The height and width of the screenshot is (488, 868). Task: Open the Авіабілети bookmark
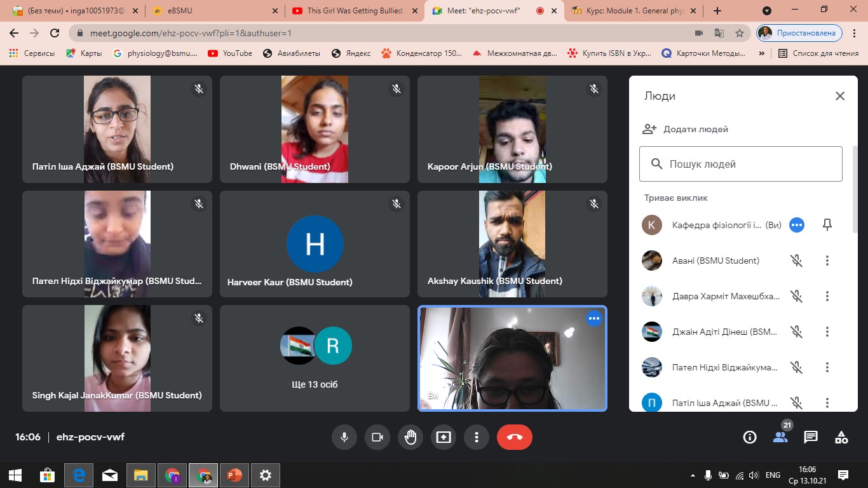tap(292, 53)
